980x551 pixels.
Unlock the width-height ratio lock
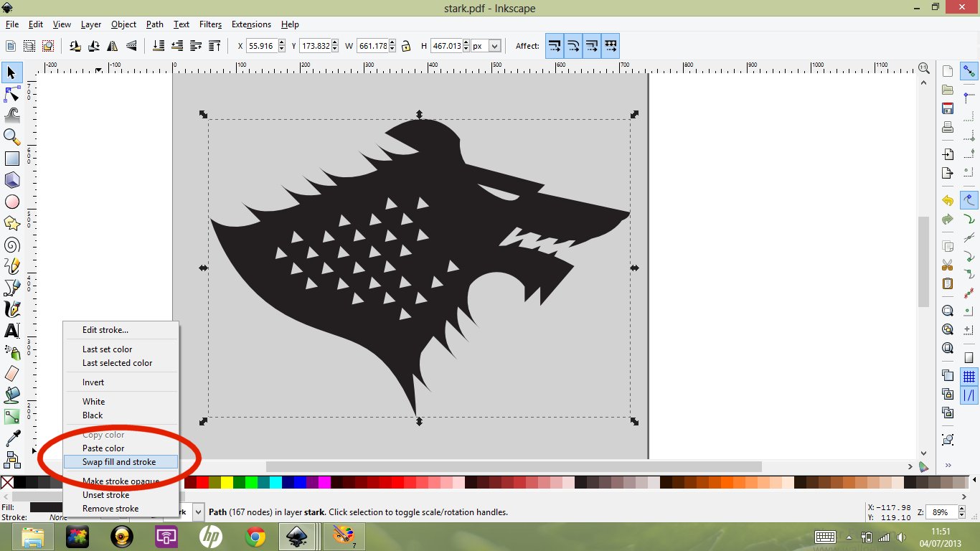[x=405, y=45]
